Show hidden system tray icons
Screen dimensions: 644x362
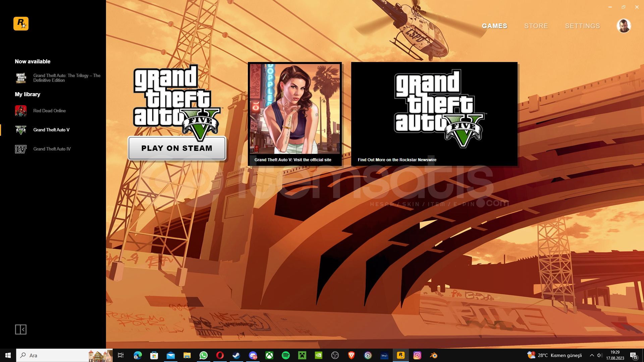coord(592,355)
